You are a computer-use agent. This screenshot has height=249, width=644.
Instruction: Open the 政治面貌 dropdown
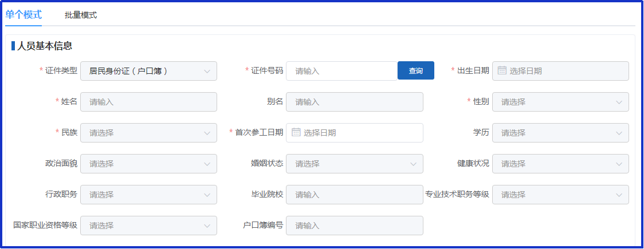(x=148, y=164)
